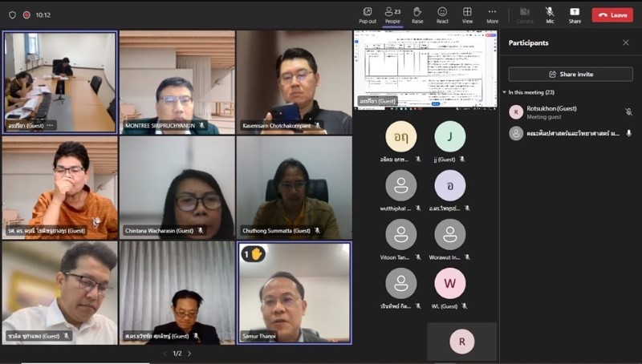Click the Vitoon Tan... participant avatar

[x=400, y=234]
